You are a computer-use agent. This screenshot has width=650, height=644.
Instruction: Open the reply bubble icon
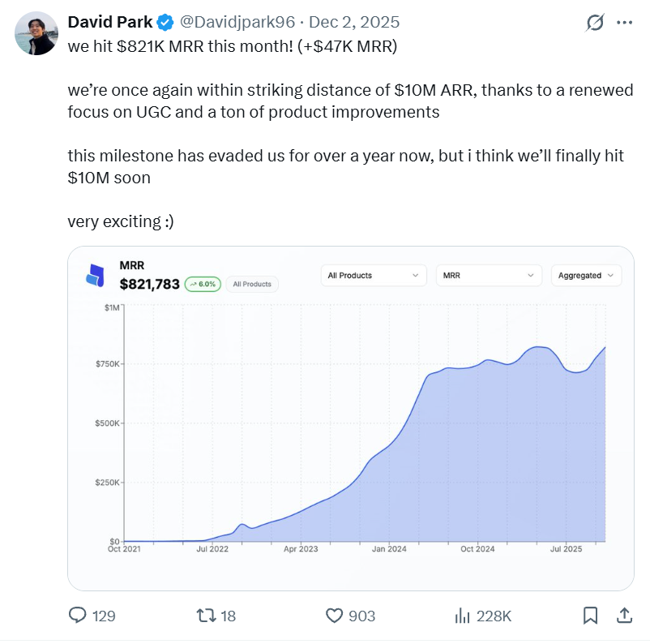77,616
